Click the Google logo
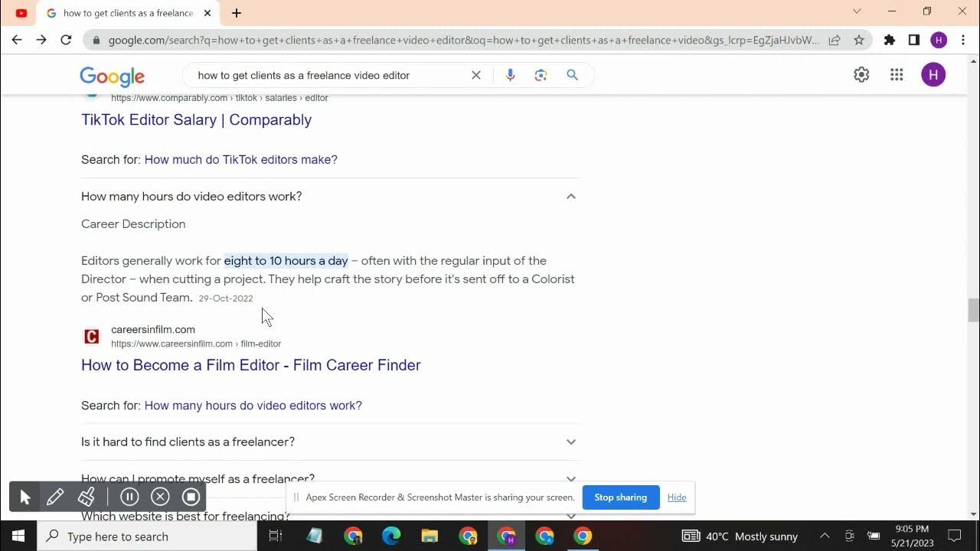 pyautogui.click(x=112, y=76)
